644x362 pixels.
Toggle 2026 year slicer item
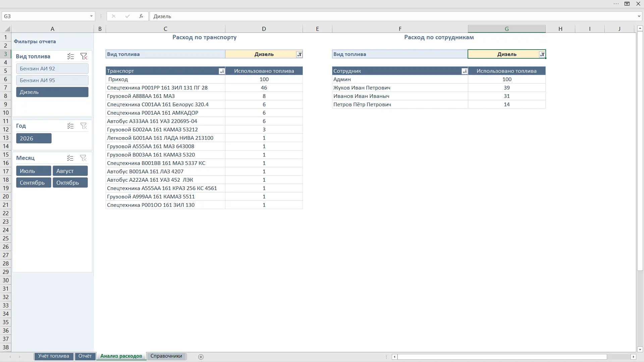(34, 138)
